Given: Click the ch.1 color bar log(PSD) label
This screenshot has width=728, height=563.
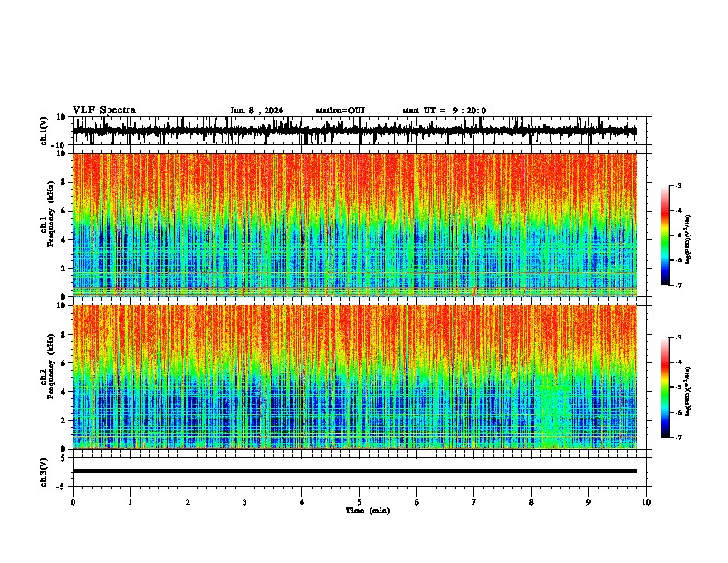Looking at the screenshot, I should point(688,239).
